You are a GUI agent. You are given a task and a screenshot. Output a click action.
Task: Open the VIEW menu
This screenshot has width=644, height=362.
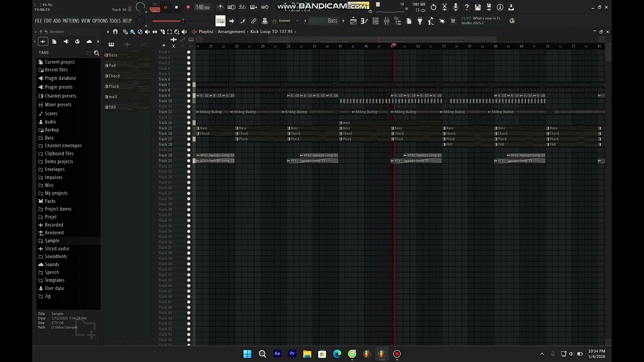point(86,21)
